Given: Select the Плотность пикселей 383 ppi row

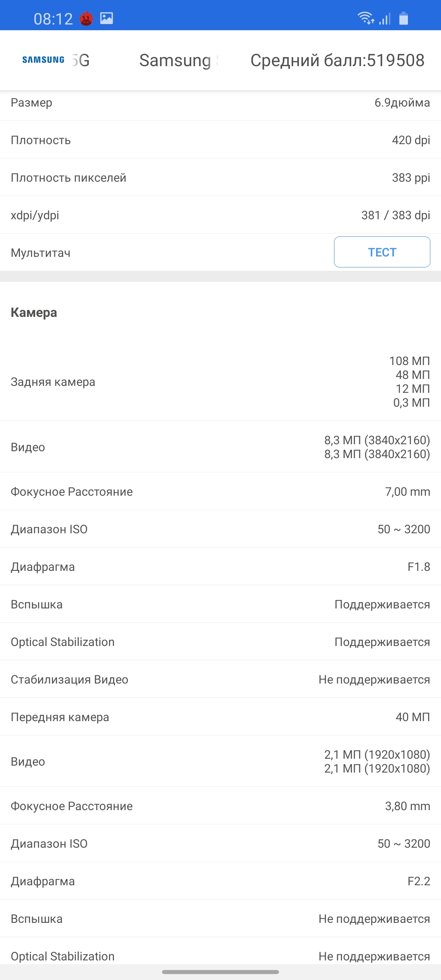Looking at the screenshot, I should 220,178.
